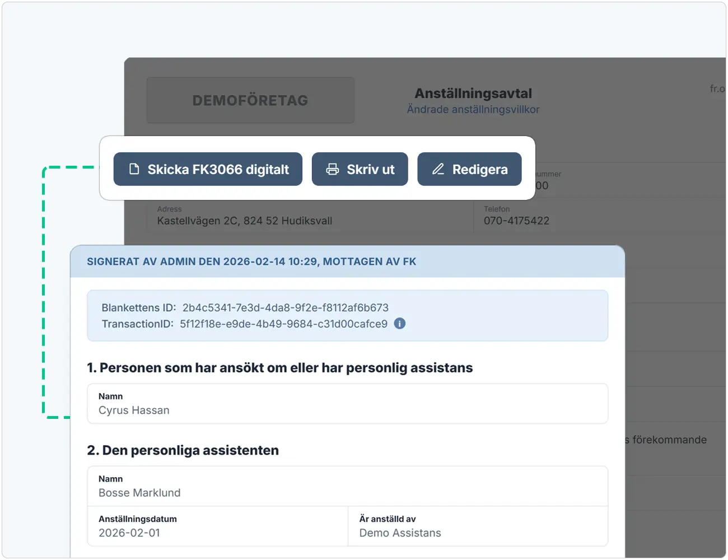The image size is (728, 560).
Task: Click the Telefon field 070-4175422
Action: point(600,216)
